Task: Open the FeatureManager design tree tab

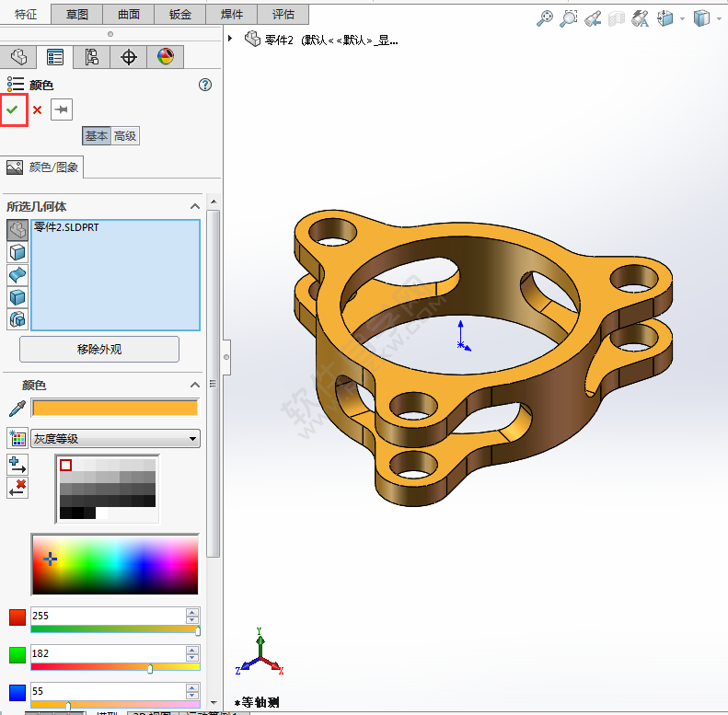Action: tap(18, 57)
